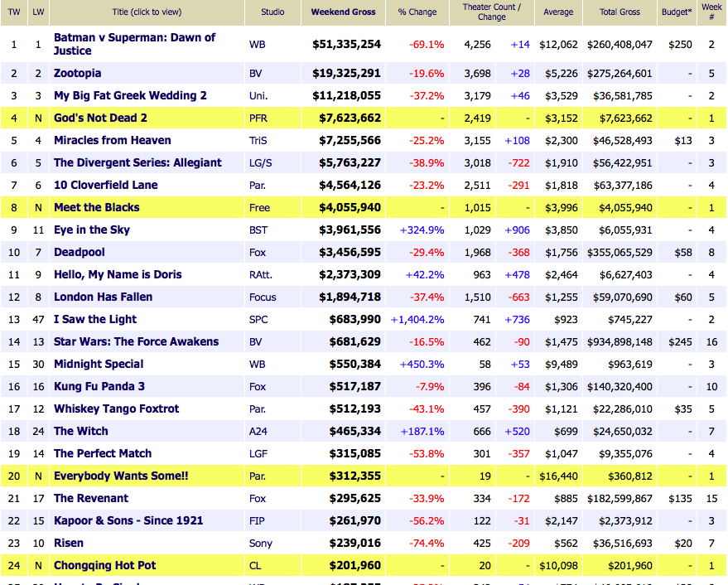
Task: Select the $250 budget value
Action: click(680, 45)
